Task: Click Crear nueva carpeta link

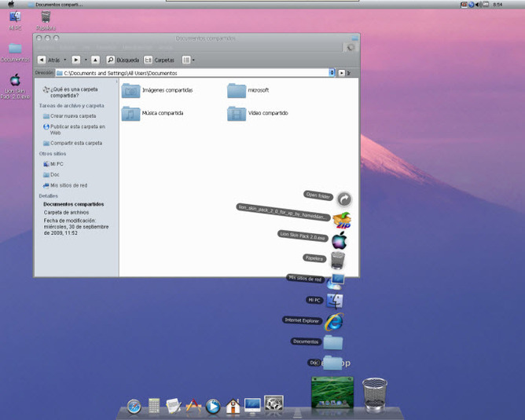Action: [x=72, y=115]
